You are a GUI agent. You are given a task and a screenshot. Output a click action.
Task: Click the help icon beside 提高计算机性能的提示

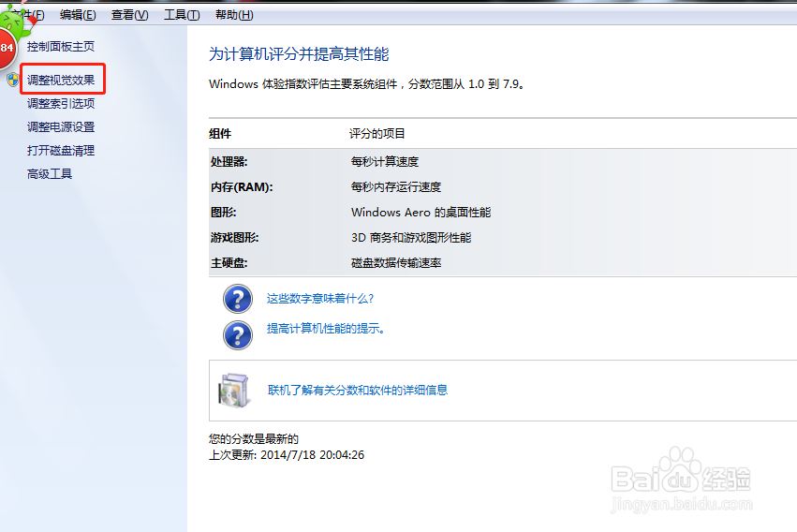(x=237, y=335)
